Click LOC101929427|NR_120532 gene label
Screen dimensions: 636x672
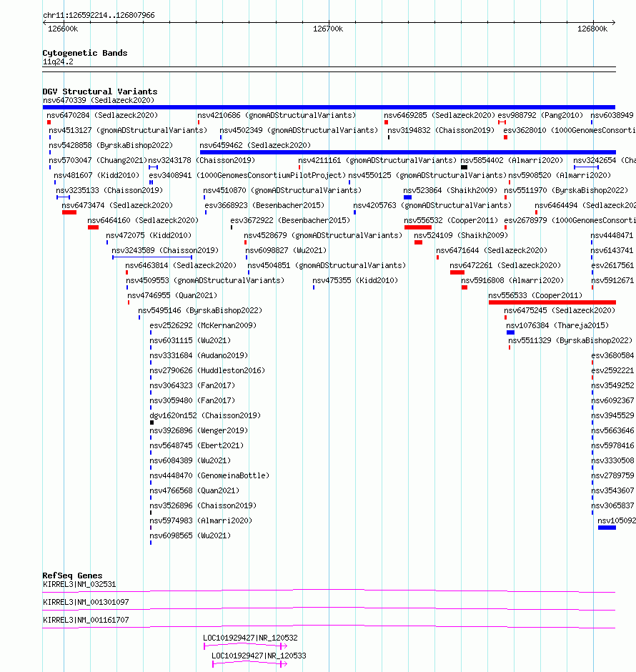click(251, 638)
